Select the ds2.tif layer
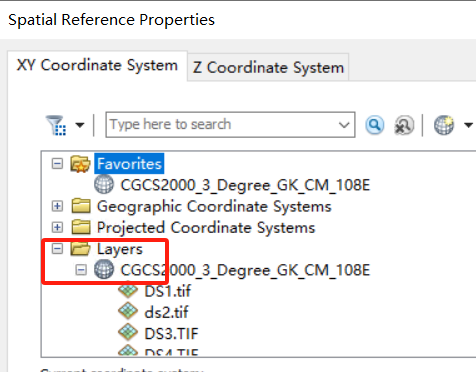This screenshot has height=372, width=476. coord(166,313)
